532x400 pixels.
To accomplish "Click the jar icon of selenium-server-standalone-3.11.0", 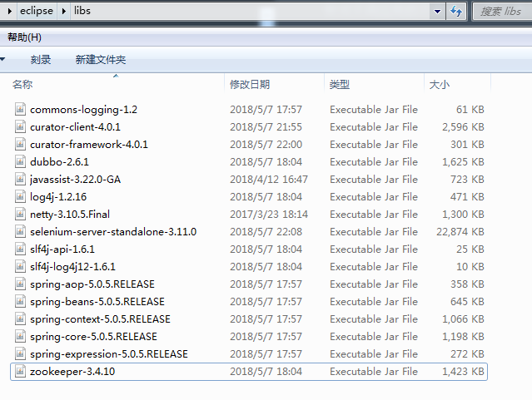I will pyautogui.click(x=20, y=231).
